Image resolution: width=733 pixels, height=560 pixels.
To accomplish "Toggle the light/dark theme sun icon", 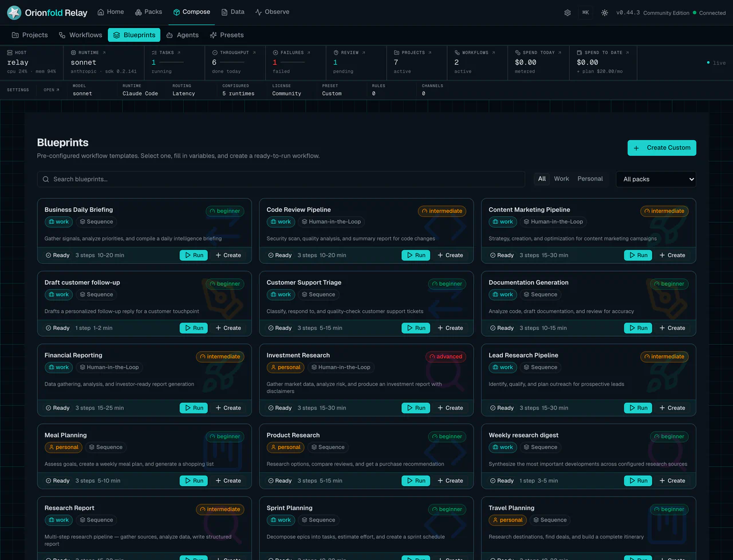I will pos(605,13).
